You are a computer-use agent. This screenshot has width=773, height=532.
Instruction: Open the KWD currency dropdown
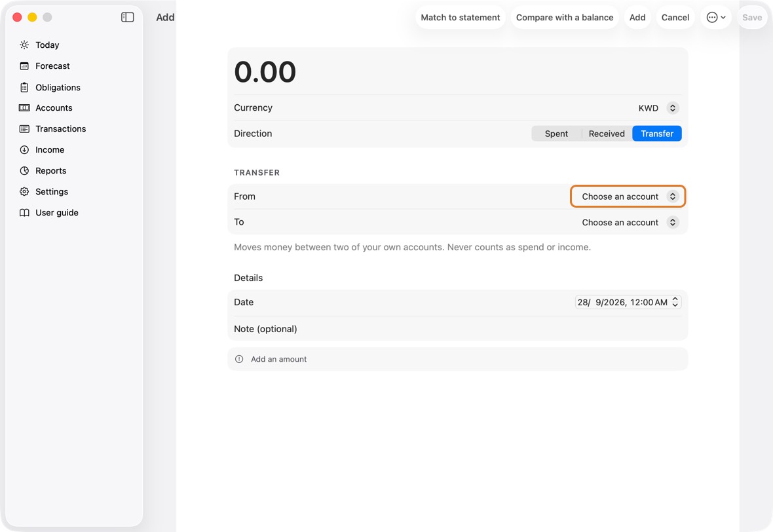coord(658,108)
